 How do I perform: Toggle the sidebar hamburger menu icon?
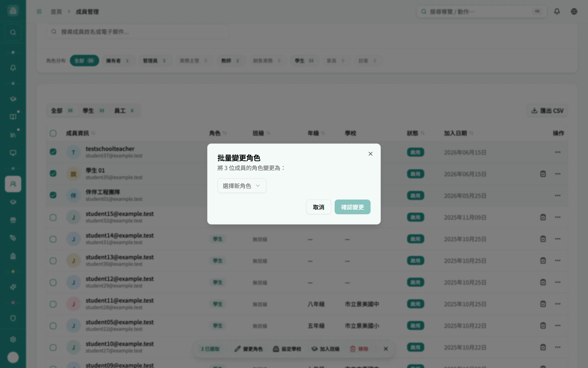[x=39, y=11]
